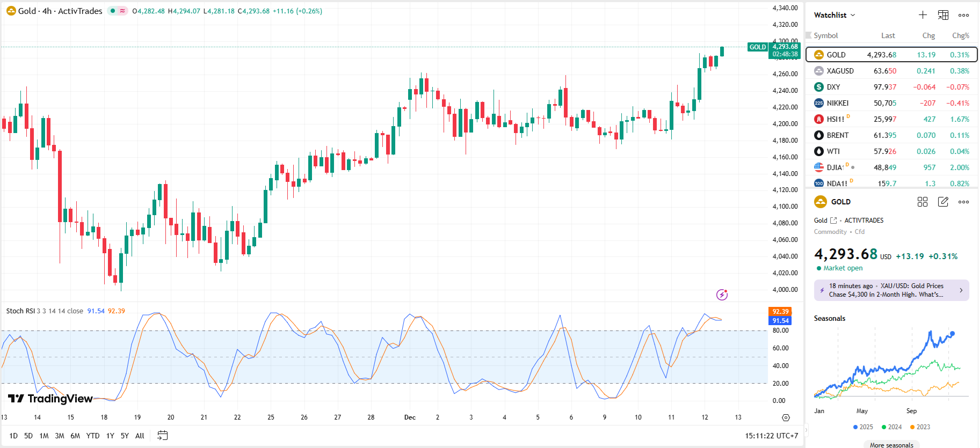Open the watchlist advanced view table icon
The height and width of the screenshot is (448, 980).
tap(943, 15)
